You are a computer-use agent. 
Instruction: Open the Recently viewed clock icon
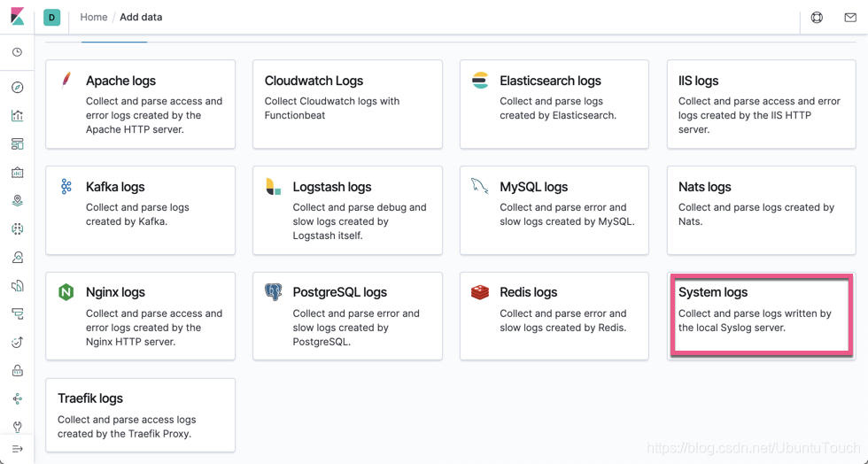(x=17, y=52)
